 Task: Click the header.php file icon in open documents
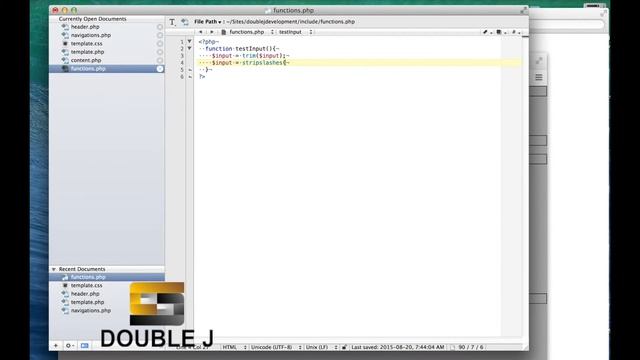(65, 27)
